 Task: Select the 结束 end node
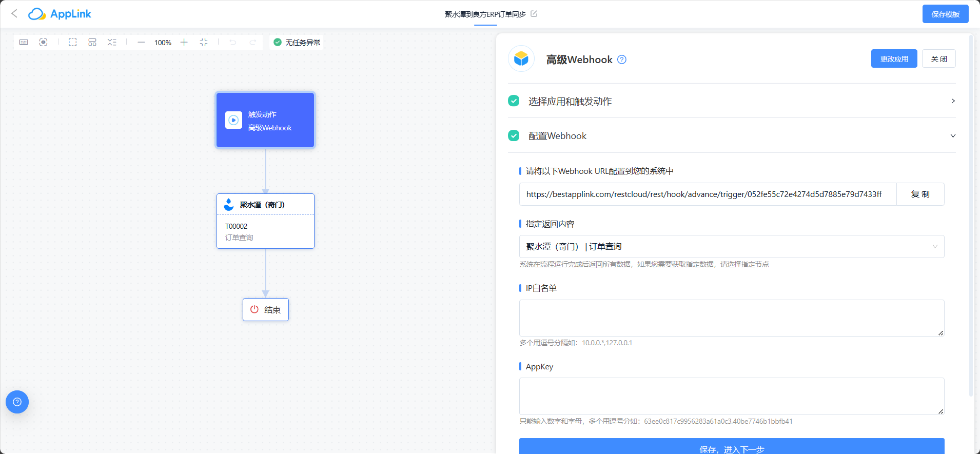coord(266,310)
